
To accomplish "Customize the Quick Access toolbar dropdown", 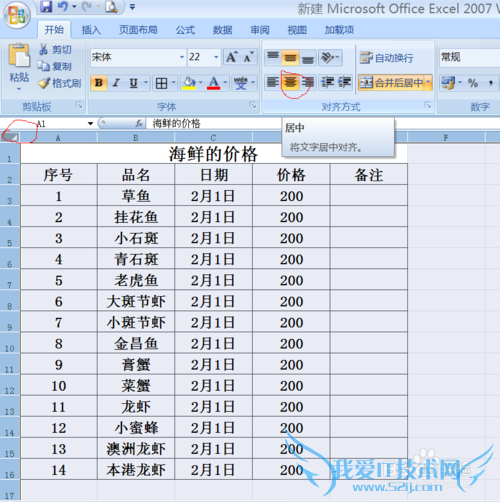I will point(132,7).
